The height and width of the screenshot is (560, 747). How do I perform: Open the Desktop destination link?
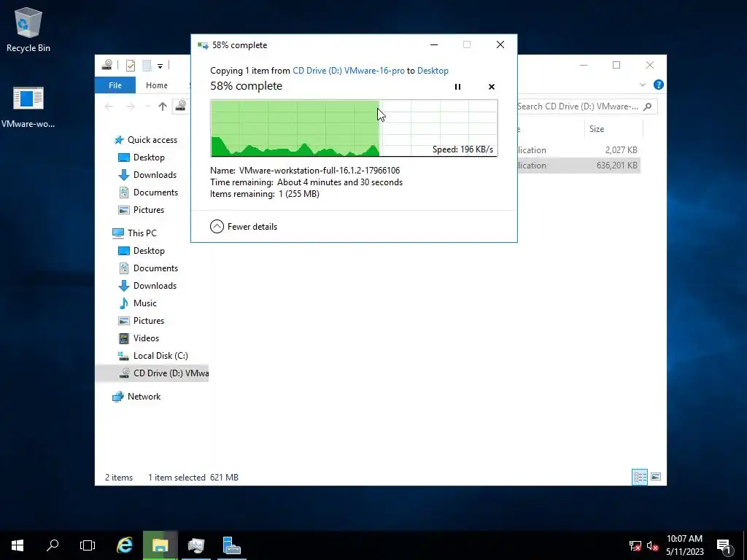(433, 71)
